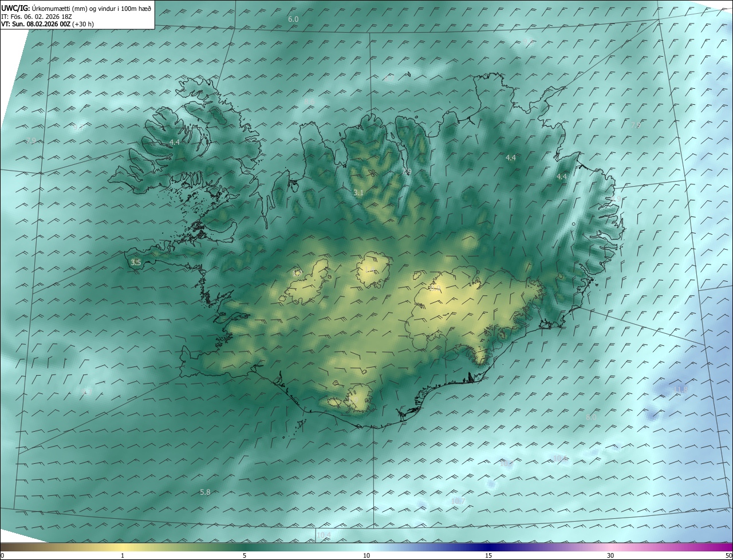
Task: Click the 10.7 value label south of Iceland
Action: (458, 501)
